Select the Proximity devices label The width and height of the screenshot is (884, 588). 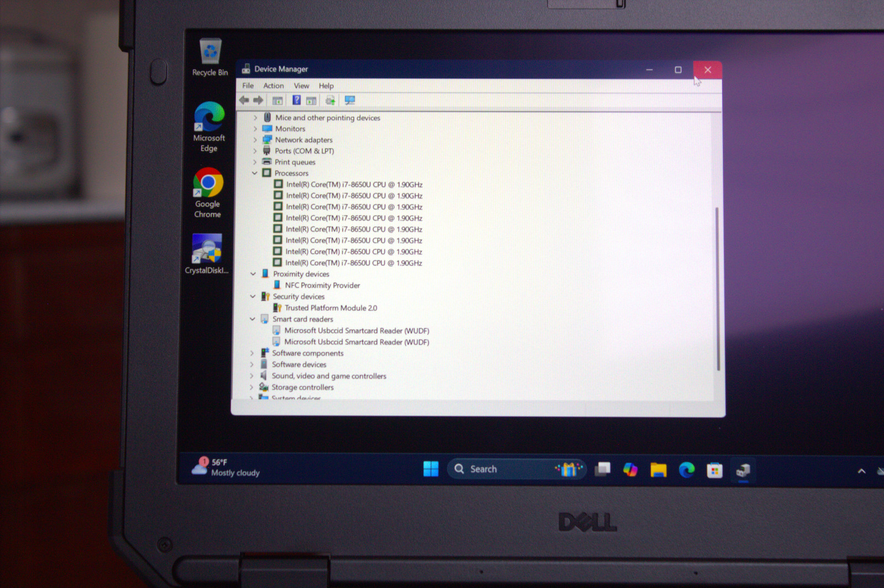coord(301,274)
